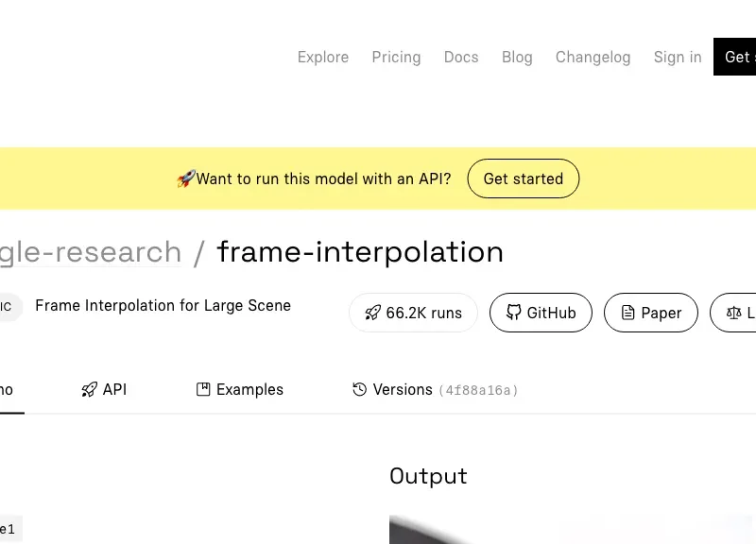The width and height of the screenshot is (756, 544).
Task: Go to Pricing in top navigation
Action: coord(396,57)
